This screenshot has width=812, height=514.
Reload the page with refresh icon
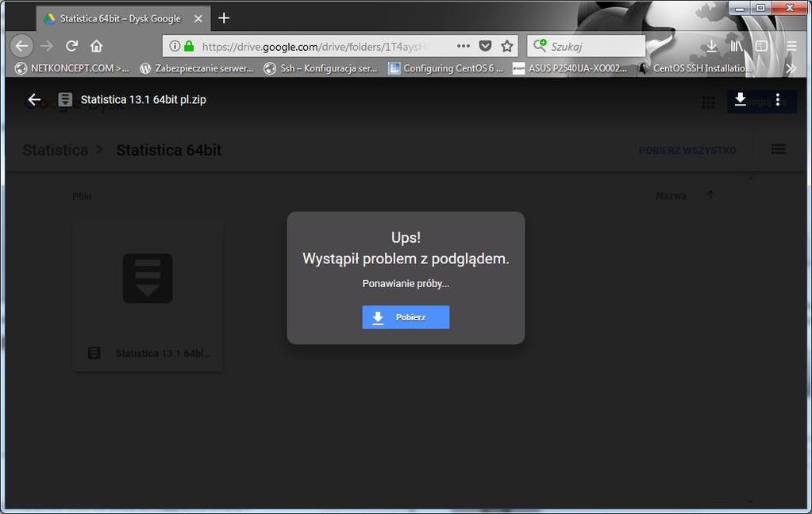point(71,46)
